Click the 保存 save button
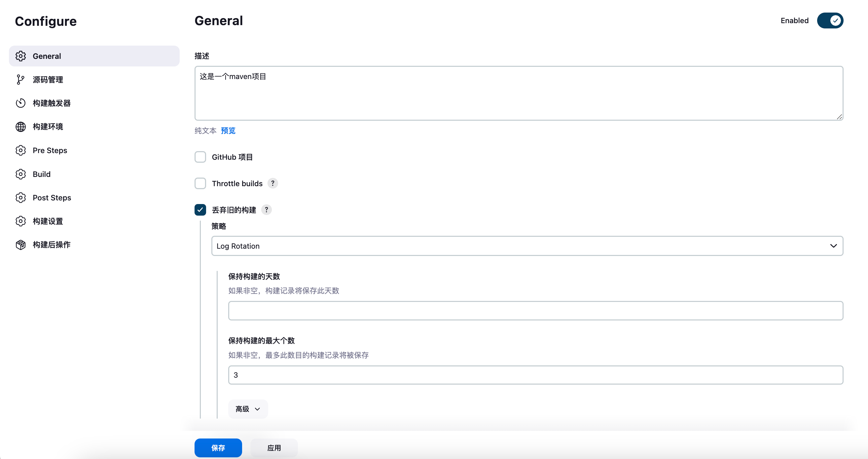The width and height of the screenshot is (868, 459). pyautogui.click(x=218, y=447)
